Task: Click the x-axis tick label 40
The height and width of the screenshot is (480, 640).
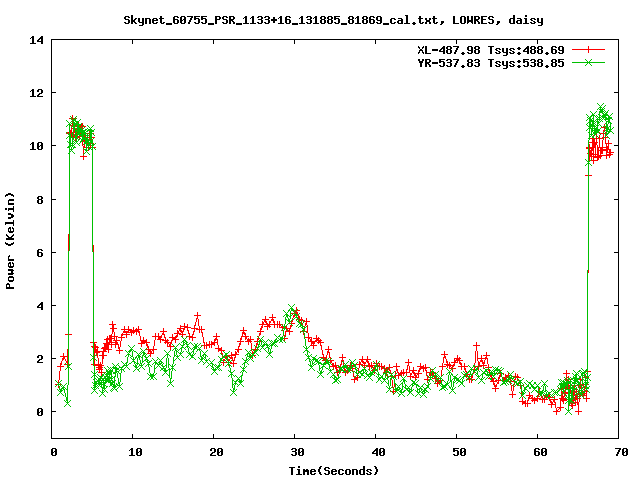Action: click(x=378, y=452)
